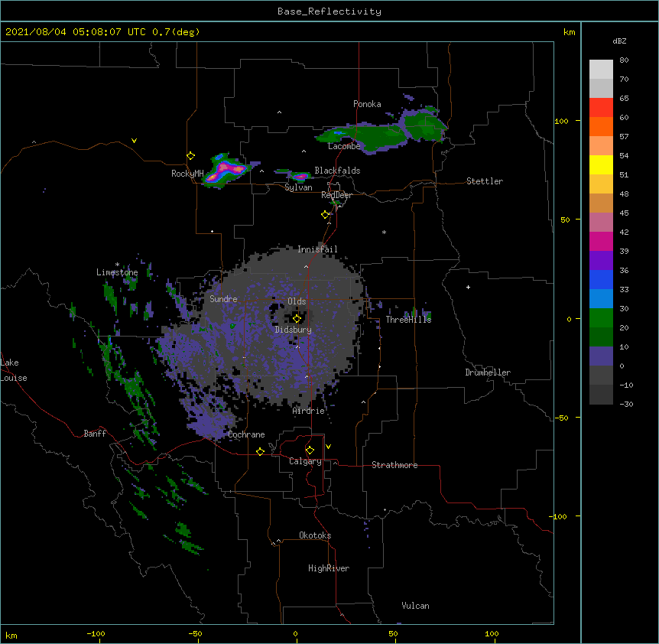Select the radar site diamond between Olds and Didsbury
The height and width of the screenshot is (644, 659).
[x=297, y=319]
